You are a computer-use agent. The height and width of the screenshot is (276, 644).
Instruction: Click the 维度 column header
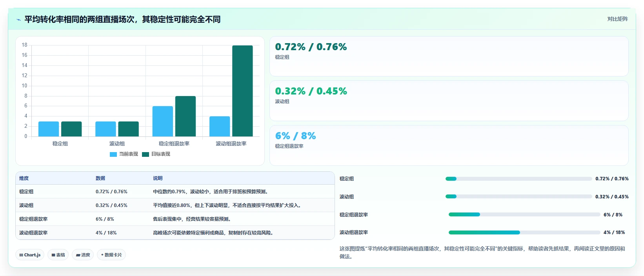click(x=24, y=178)
